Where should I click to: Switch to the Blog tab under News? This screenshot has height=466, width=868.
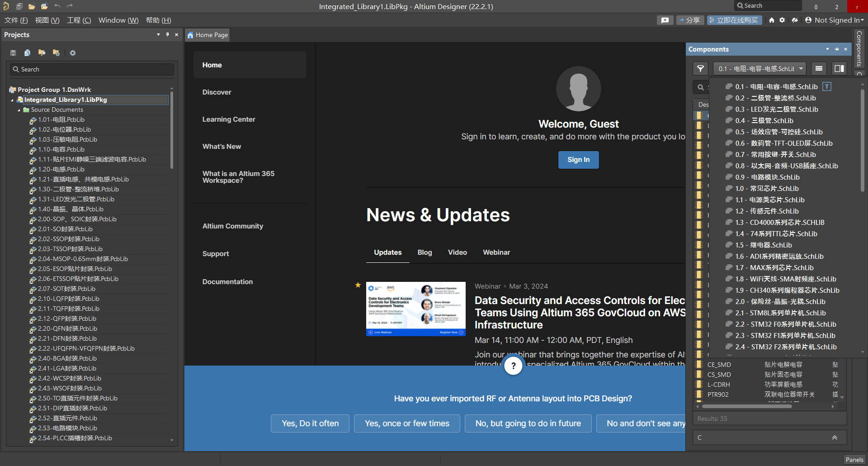click(425, 252)
